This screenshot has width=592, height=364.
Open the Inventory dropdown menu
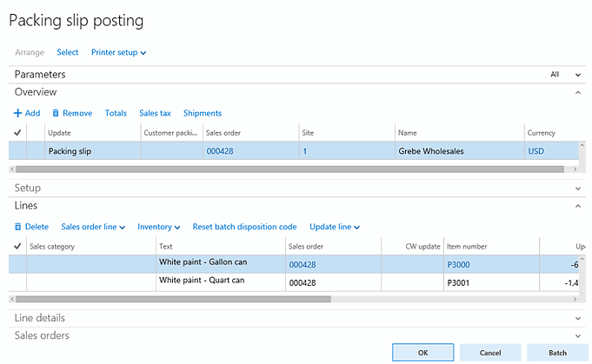[x=158, y=227]
